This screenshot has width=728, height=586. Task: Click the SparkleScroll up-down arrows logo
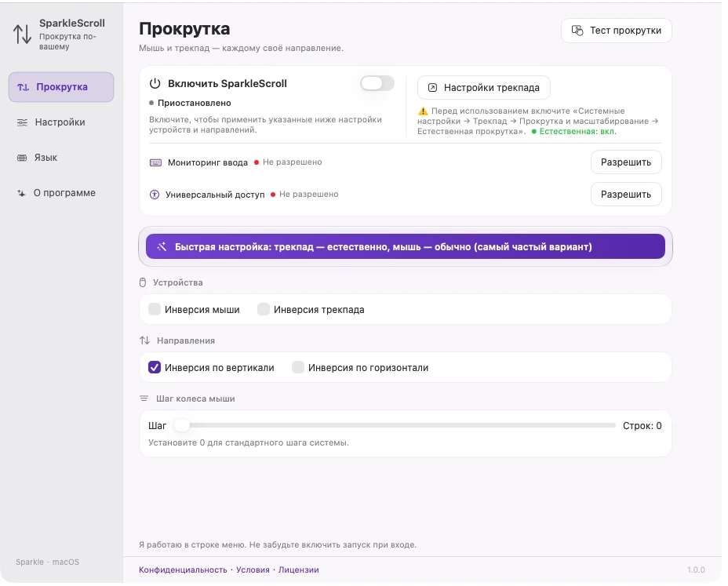(x=22, y=34)
